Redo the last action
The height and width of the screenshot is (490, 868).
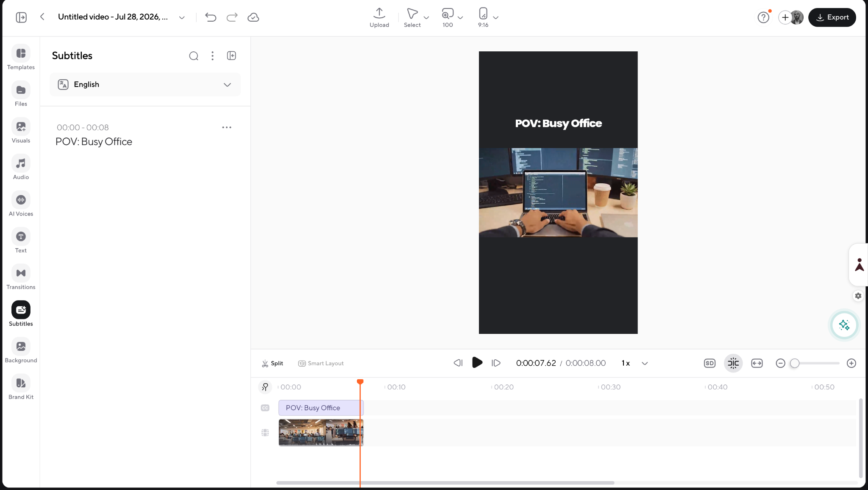232,17
